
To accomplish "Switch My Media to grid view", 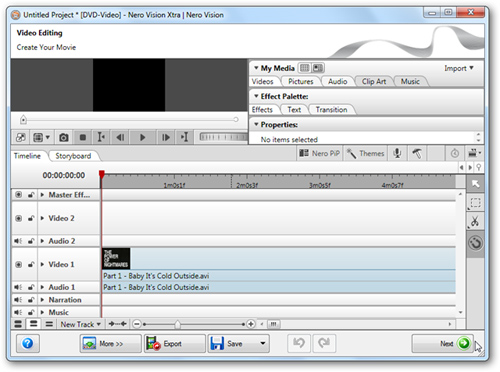I will click(304, 68).
